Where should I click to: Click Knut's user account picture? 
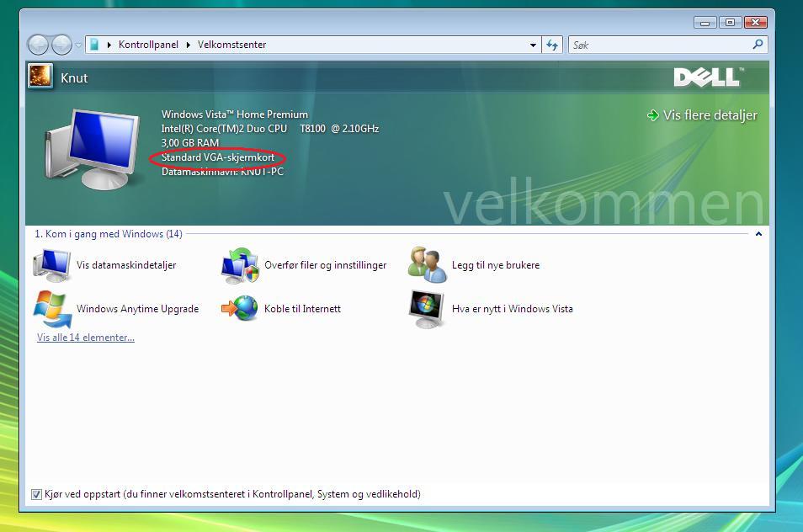click(x=40, y=77)
